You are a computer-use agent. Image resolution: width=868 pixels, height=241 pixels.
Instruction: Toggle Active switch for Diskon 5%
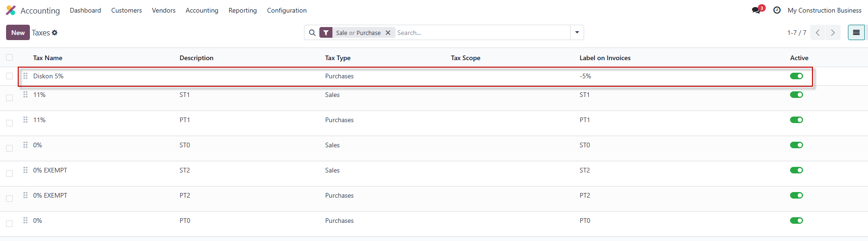(x=796, y=76)
